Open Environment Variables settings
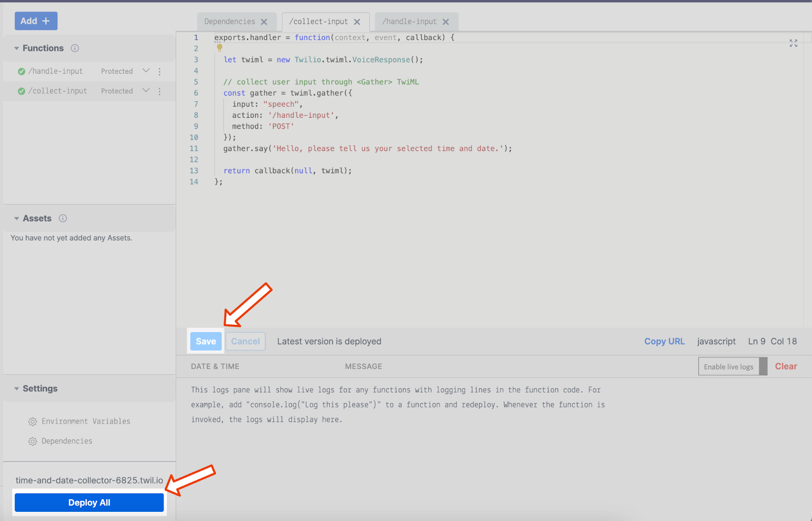812x521 pixels. pyautogui.click(x=86, y=421)
